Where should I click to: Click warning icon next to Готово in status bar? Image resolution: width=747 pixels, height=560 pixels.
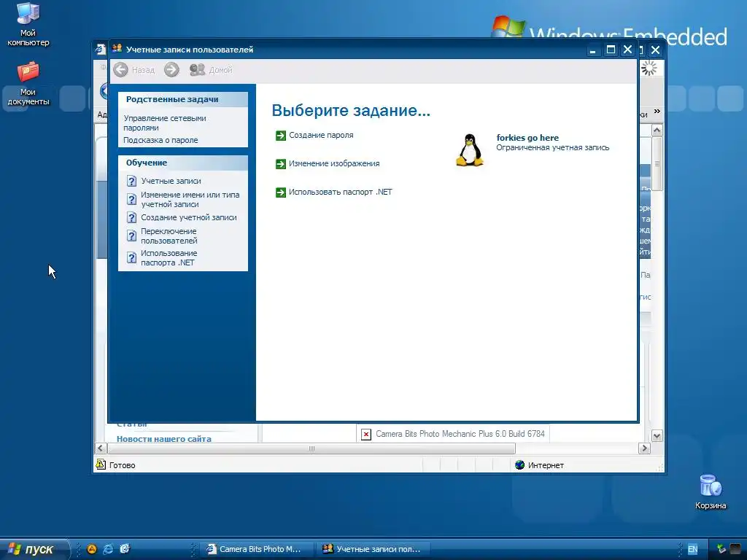[101, 464]
